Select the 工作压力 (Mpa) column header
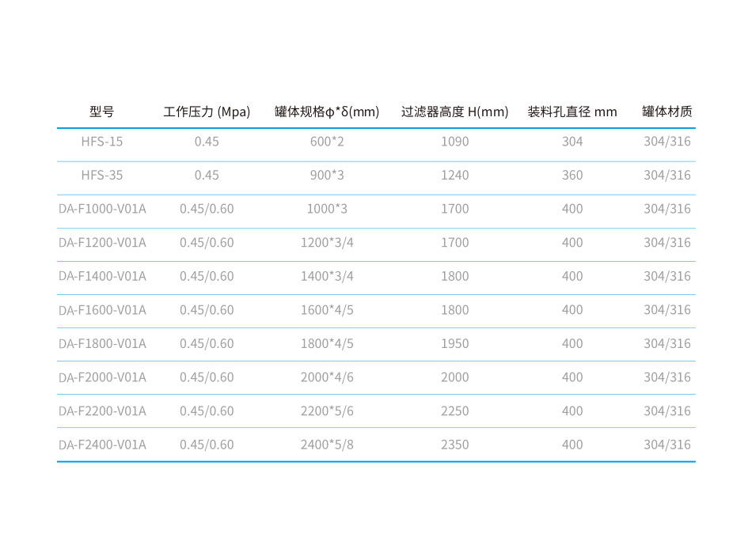Image resolution: width=752 pixels, height=560 pixels. pyautogui.click(x=207, y=112)
